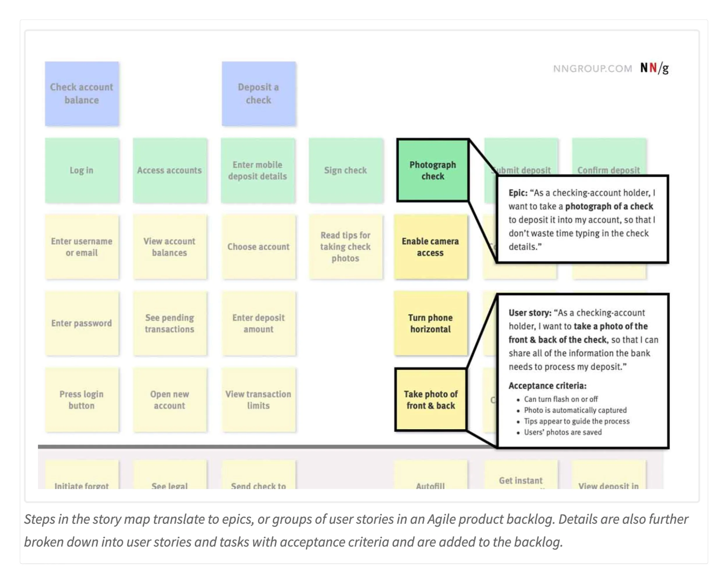Viewport: 728px width, 584px height.
Task: Click the See pending transactions note
Action: tap(169, 323)
